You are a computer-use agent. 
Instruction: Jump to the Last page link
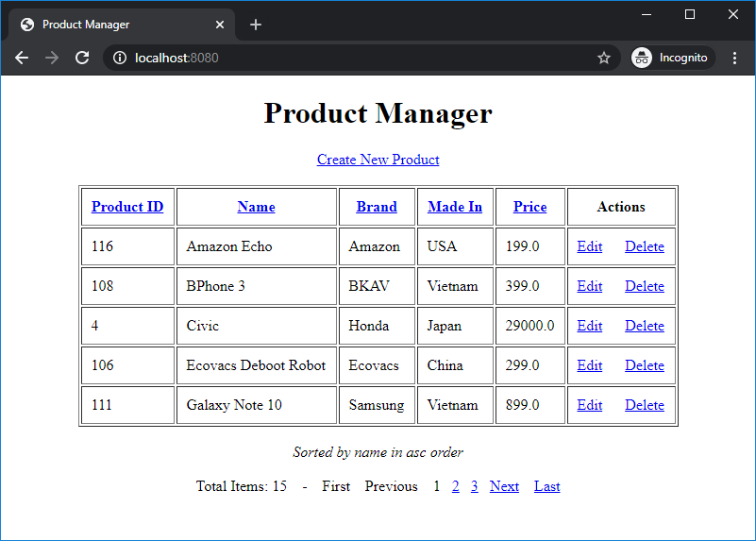coord(546,486)
